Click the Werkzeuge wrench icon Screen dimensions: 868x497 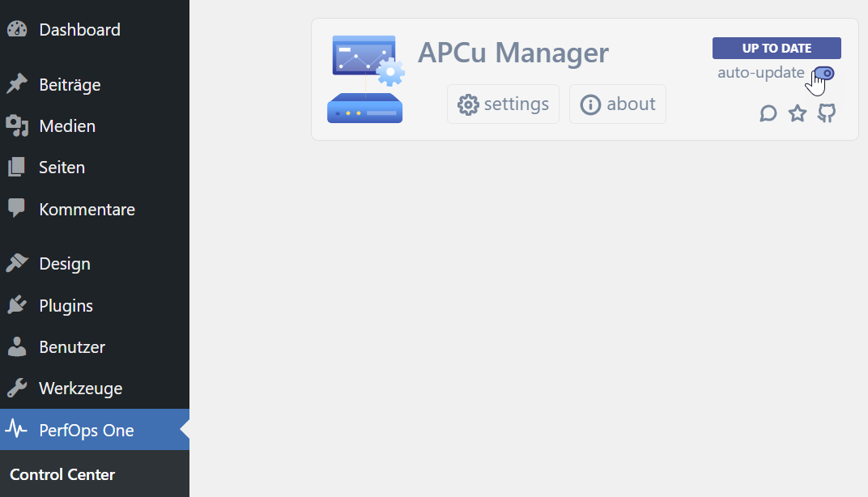tap(17, 389)
